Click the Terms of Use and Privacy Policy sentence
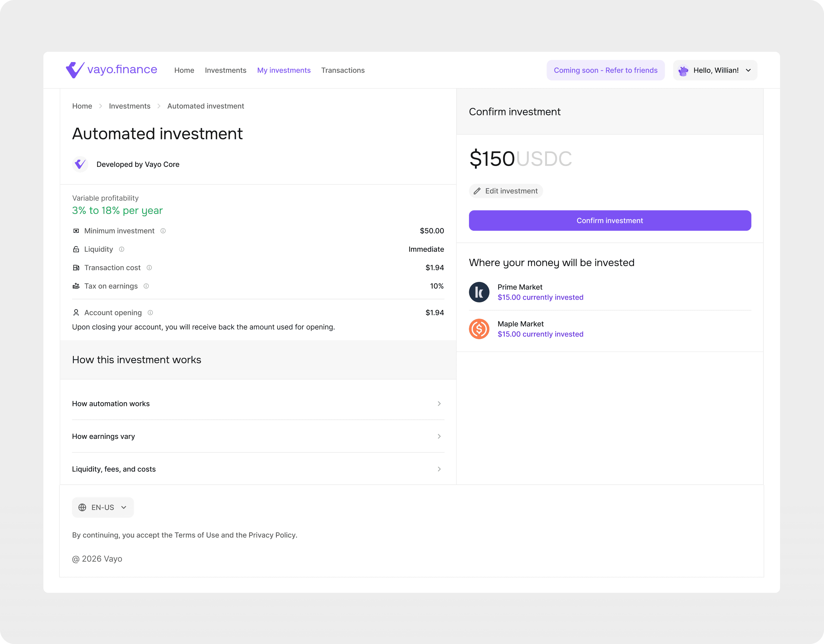Image resolution: width=824 pixels, height=644 pixels. pos(185,535)
